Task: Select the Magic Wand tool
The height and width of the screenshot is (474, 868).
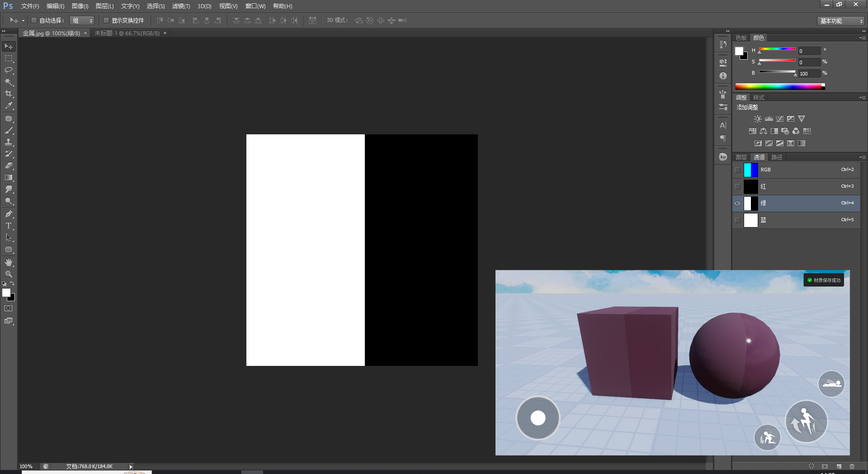Action: (x=9, y=82)
